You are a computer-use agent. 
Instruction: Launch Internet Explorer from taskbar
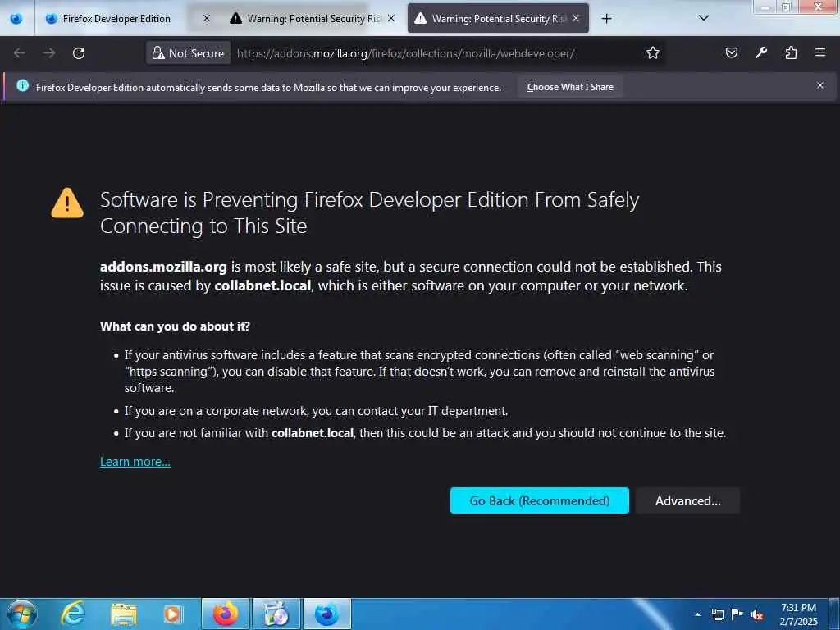73,614
